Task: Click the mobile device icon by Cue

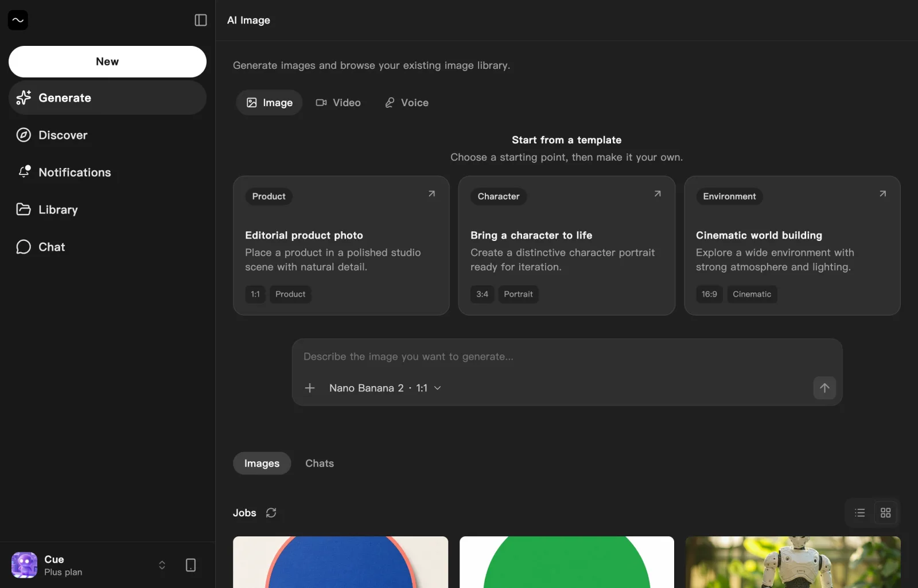Action: point(191,565)
